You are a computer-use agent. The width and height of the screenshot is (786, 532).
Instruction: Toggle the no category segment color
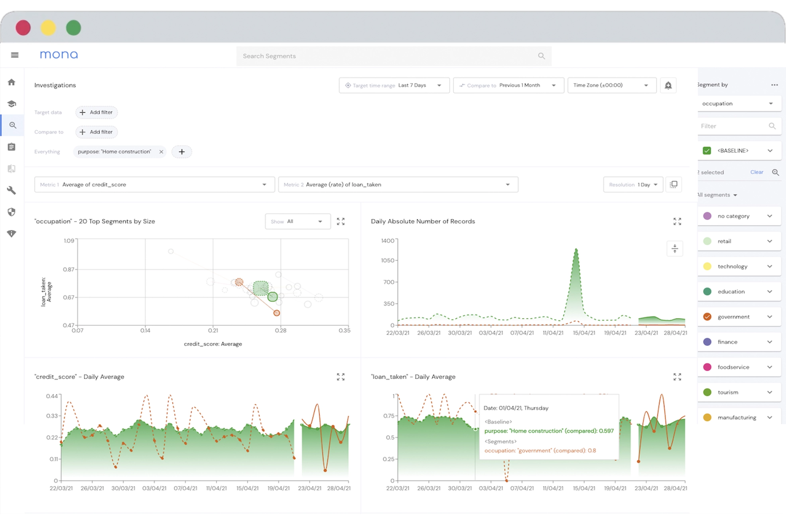coord(707,216)
